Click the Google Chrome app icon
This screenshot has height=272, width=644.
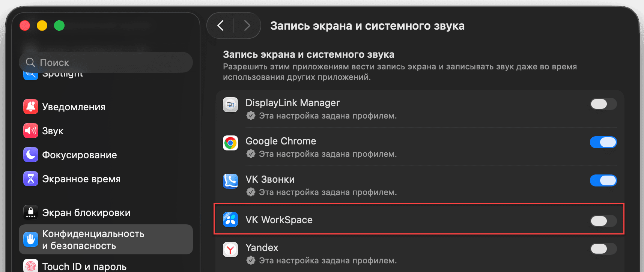click(230, 143)
